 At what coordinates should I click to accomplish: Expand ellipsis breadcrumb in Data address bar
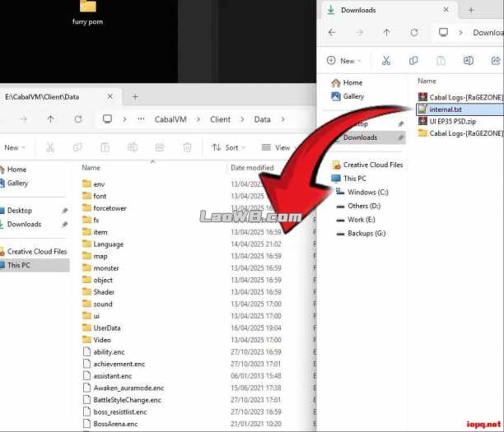[x=141, y=119]
